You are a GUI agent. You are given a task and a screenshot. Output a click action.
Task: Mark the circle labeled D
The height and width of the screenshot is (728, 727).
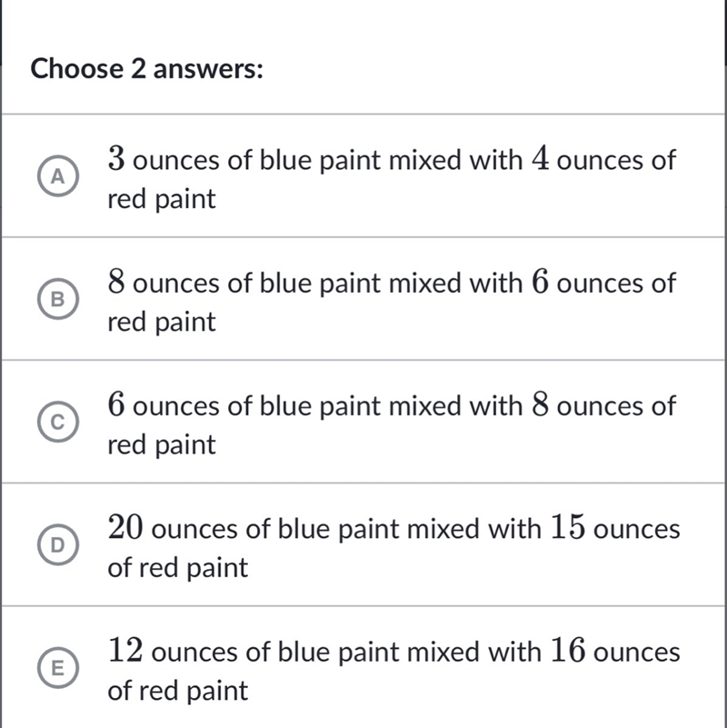[57, 545]
